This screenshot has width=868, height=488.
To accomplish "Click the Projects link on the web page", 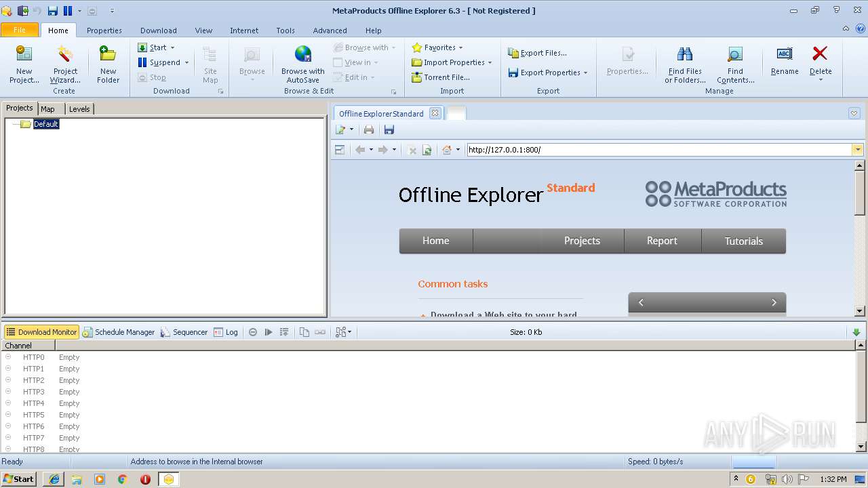I will point(582,241).
